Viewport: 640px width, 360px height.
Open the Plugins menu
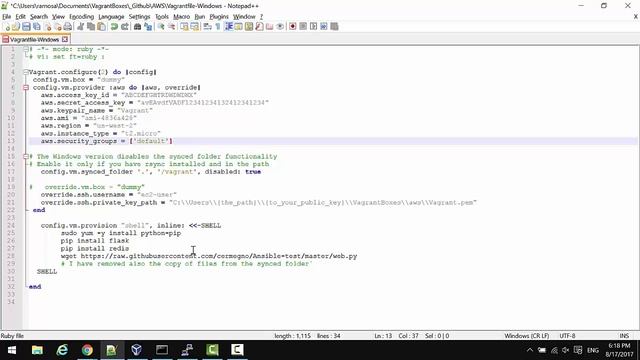pos(219,17)
